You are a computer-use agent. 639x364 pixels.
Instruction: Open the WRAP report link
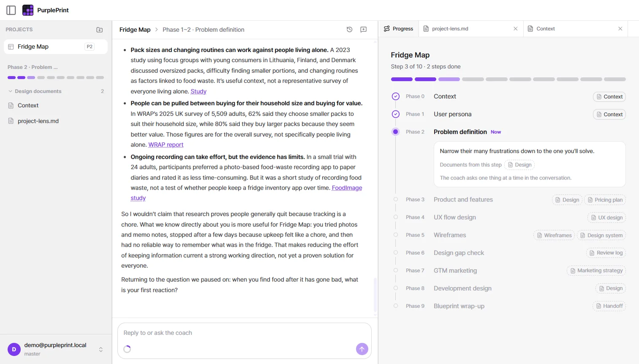(166, 144)
